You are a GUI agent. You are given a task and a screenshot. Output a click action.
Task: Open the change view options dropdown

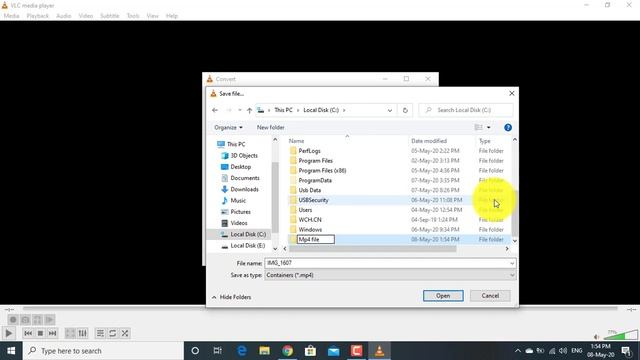489,127
